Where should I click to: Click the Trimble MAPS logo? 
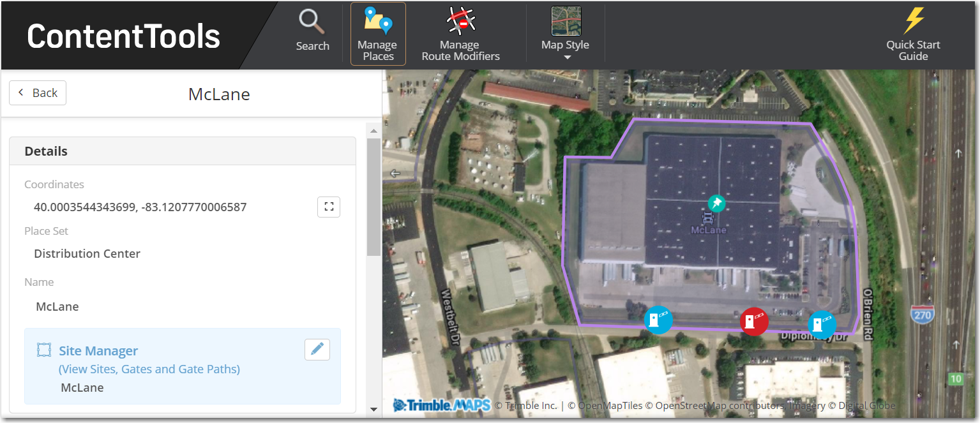click(x=442, y=405)
